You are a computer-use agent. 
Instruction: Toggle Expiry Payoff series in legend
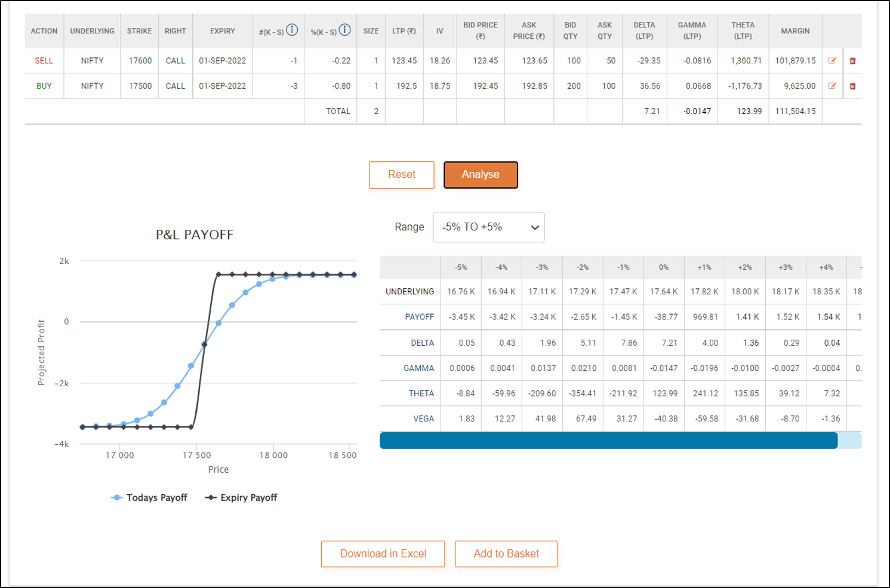[242, 497]
